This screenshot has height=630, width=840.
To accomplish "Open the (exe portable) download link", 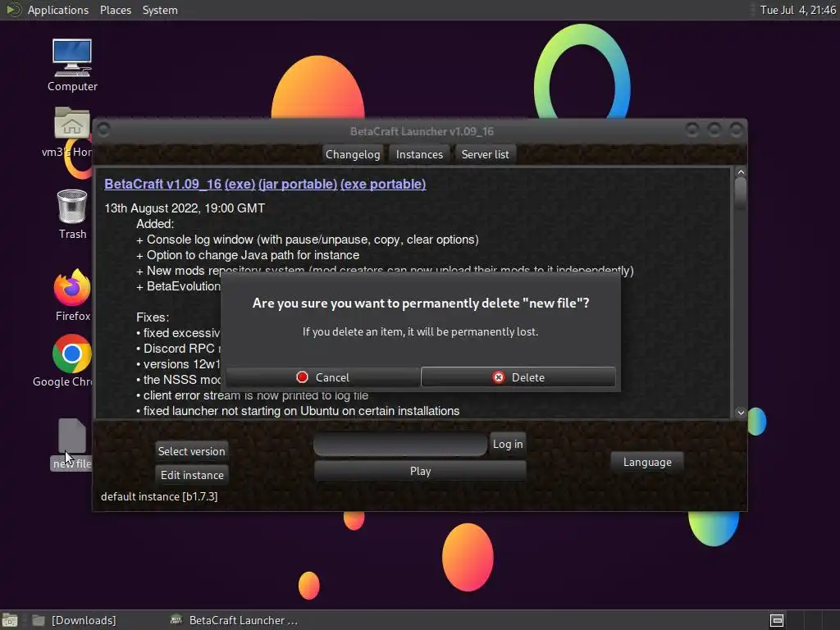I will click(383, 184).
